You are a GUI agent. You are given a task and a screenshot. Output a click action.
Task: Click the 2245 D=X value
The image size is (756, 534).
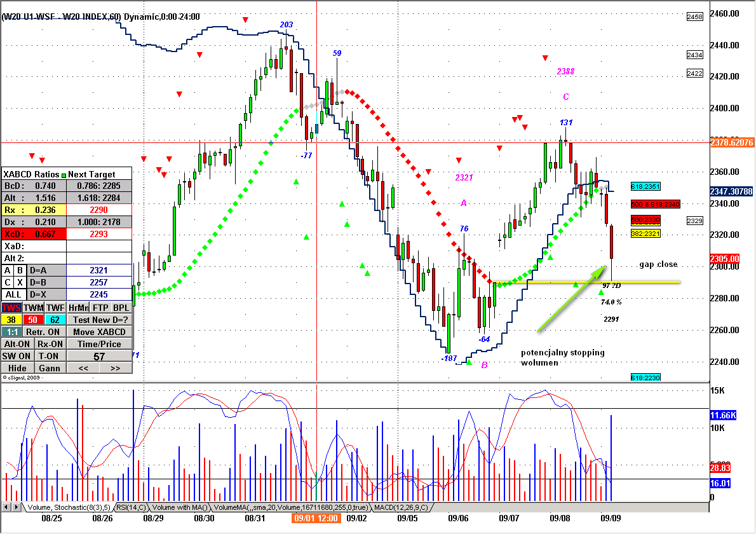tap(99, 294)
